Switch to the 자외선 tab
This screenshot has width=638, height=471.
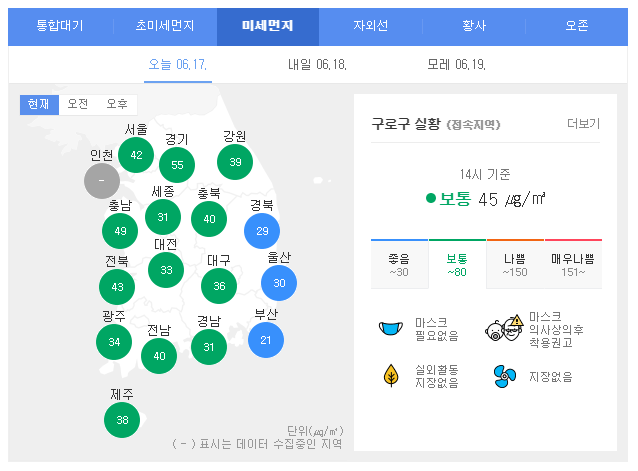[x=372, y=26]
